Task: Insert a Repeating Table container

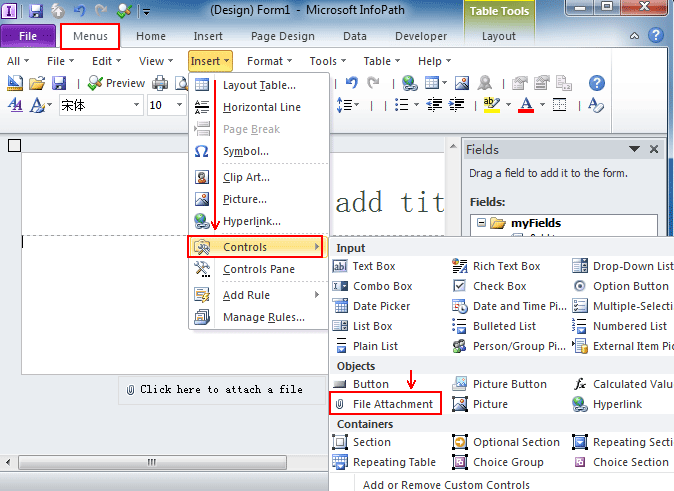Action: [385, 462]
